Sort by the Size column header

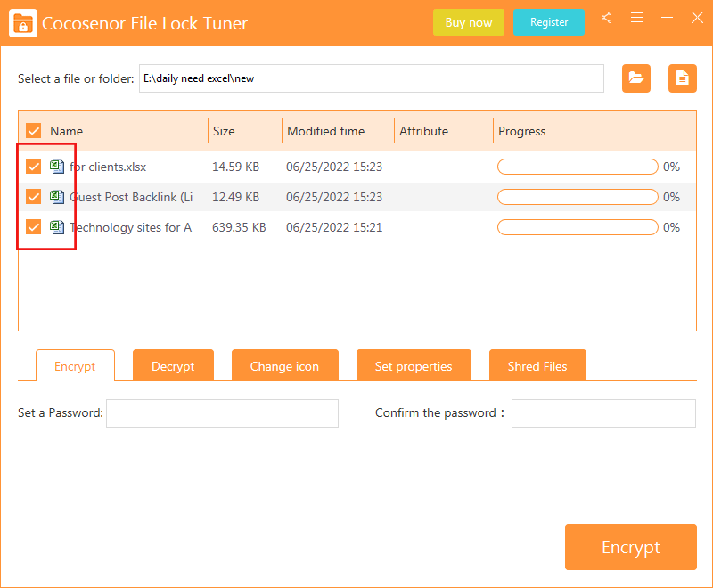(224, 131)
